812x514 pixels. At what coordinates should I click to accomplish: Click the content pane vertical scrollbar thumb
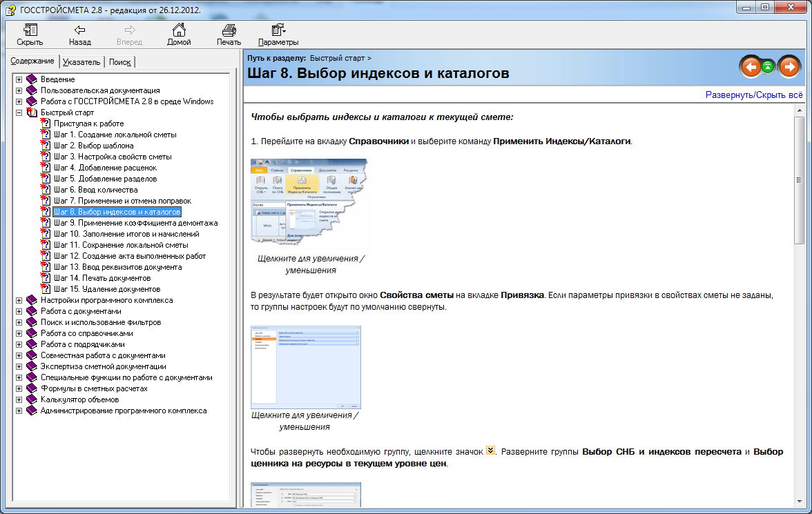(x=800, y=180)
